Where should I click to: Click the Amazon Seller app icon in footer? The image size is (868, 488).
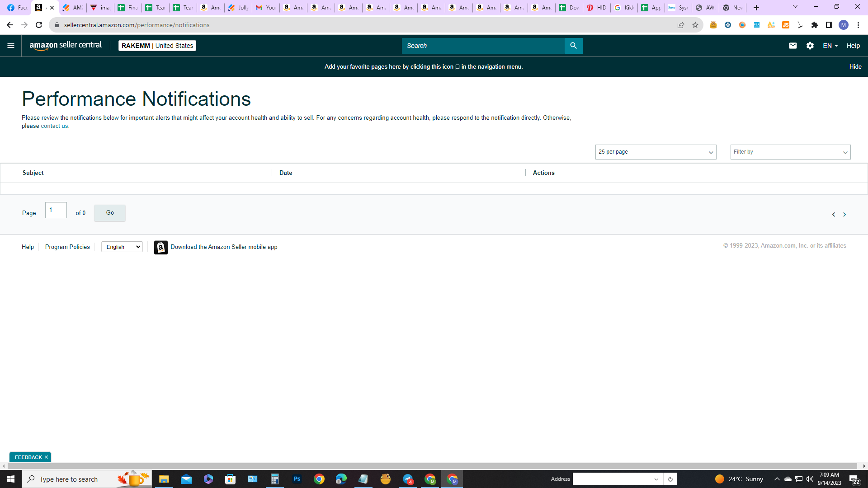coord(160,247)
